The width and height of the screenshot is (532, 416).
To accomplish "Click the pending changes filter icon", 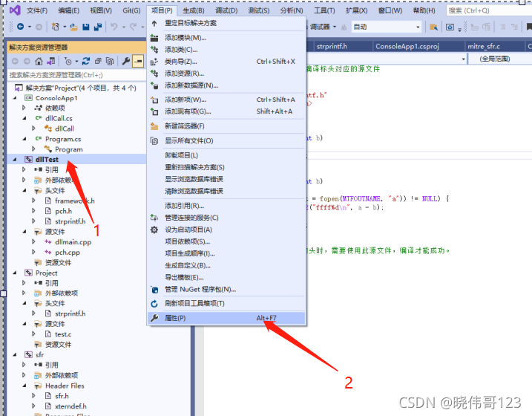I will tap(68, 61).
